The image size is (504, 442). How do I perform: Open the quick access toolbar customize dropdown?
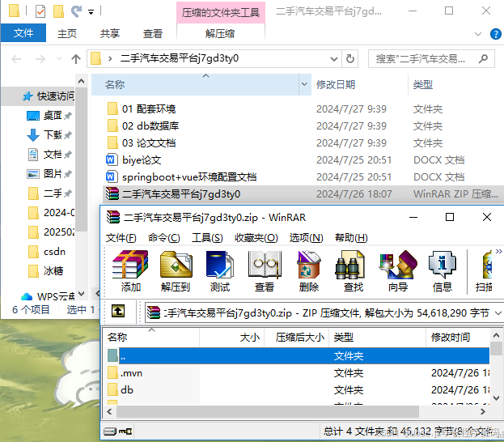click(91, 12)
